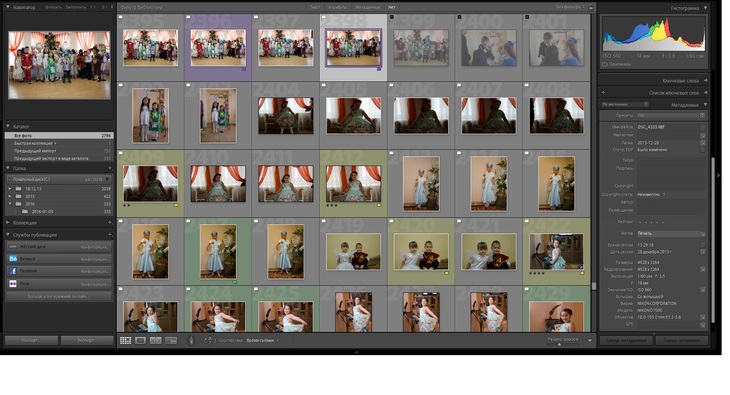The width and height of the screenshot is (730, 395).
Task: Toggle sort direction icon in toolbar
Action: coord(210,341)
